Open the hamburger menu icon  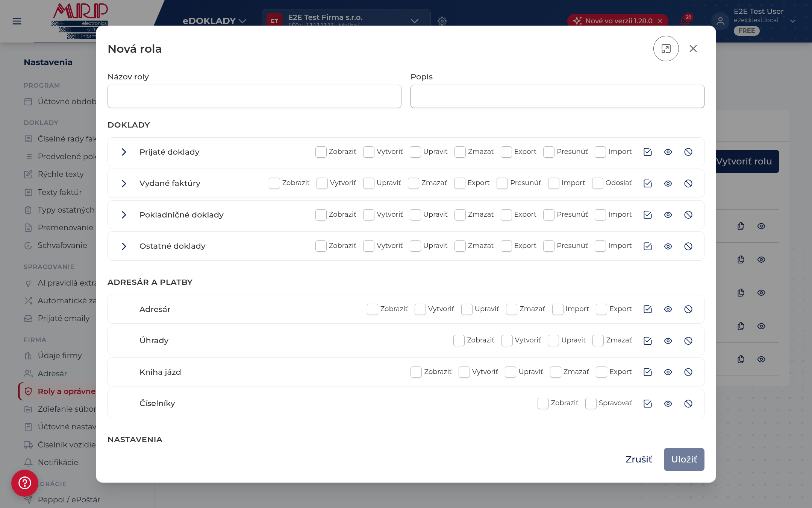[17, 21]
